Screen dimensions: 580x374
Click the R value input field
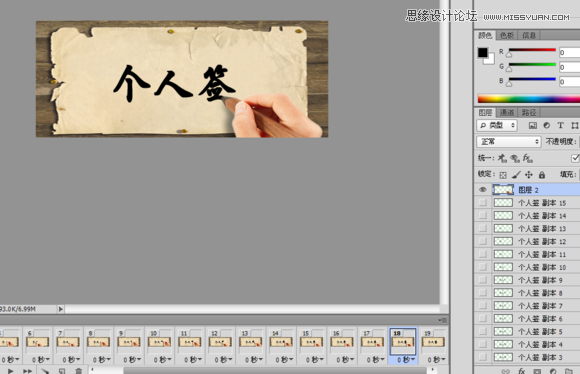569,53
